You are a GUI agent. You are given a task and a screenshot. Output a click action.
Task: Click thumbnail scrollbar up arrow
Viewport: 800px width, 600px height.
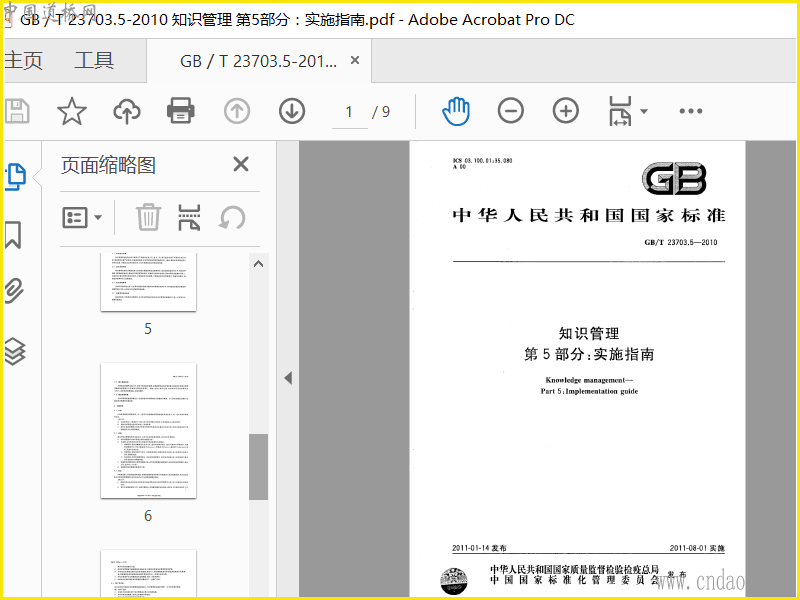pyautogui.click(x=258, y=264)
